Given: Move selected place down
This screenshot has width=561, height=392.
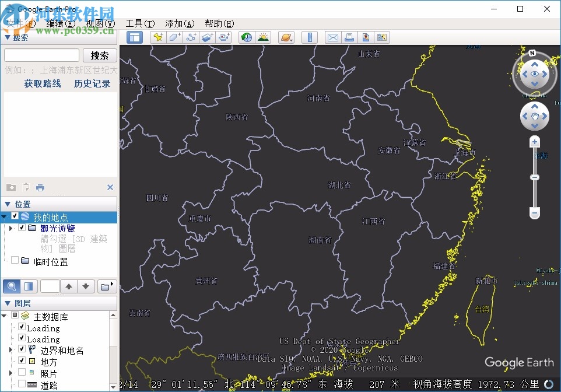Looking at the screenshot, I should point(86,286).
